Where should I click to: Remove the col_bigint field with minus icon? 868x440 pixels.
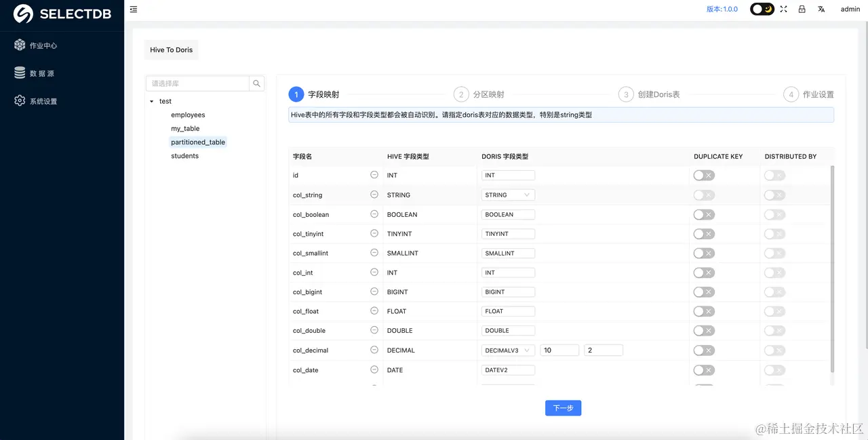(x=374, y=292)
